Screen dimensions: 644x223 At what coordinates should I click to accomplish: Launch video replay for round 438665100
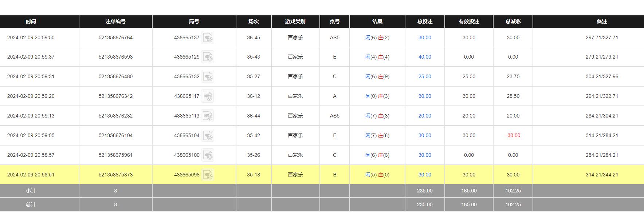(x=208, y=155)
